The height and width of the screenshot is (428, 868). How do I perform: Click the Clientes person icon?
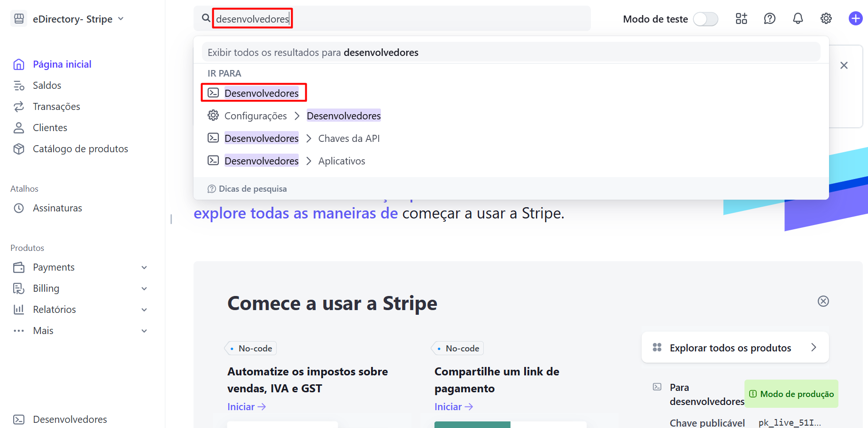pyautogui.click(x=19, y=128)
